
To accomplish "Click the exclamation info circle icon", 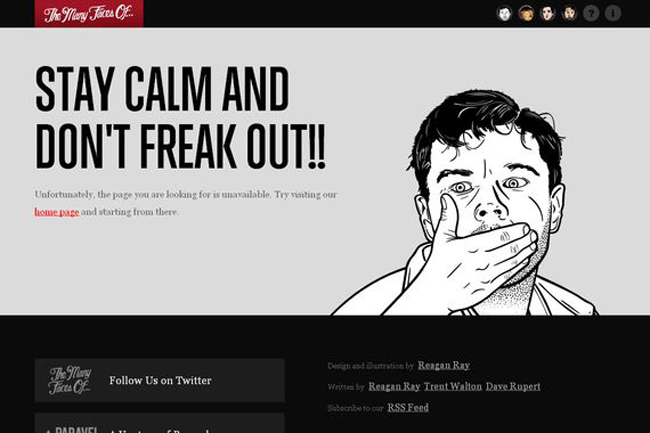I will click(x=613, y=13).
